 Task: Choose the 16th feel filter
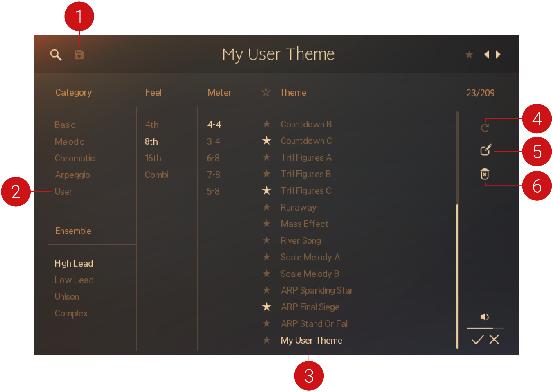coord(153,158)
